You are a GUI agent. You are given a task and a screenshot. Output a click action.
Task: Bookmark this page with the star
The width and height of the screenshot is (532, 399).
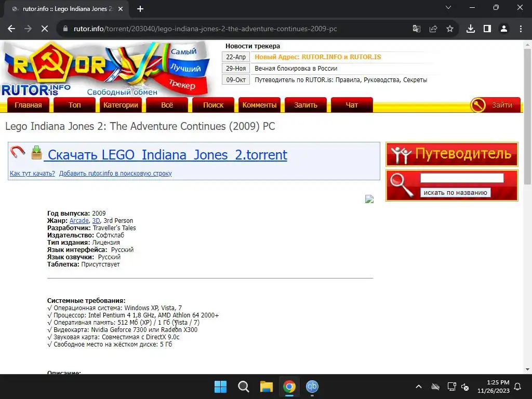coord(449,29)
